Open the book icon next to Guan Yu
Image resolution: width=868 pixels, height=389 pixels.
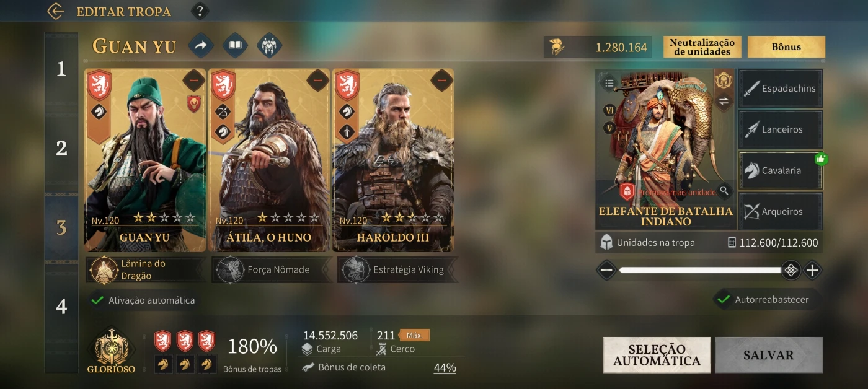point(235,45)
